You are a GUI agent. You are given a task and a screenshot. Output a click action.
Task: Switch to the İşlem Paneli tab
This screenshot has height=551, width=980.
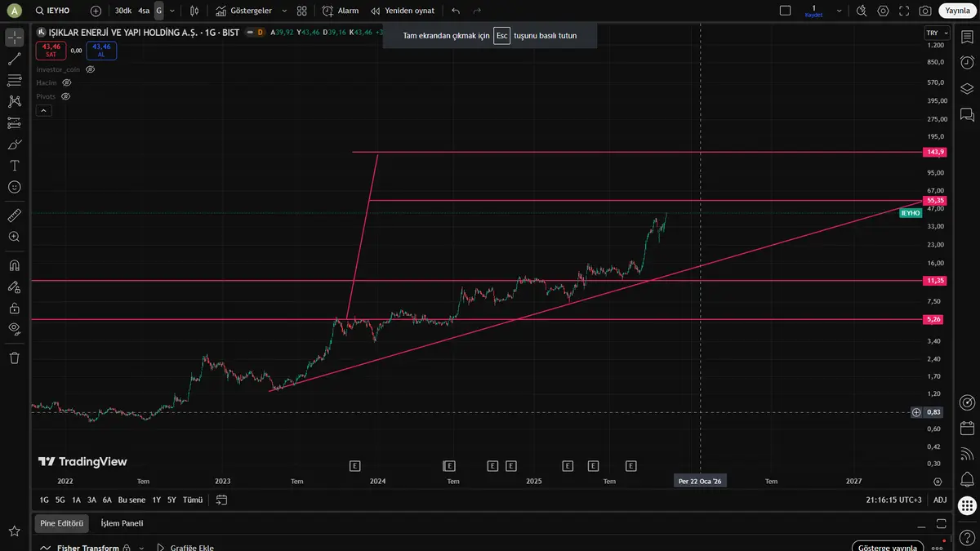pos(122,523)
